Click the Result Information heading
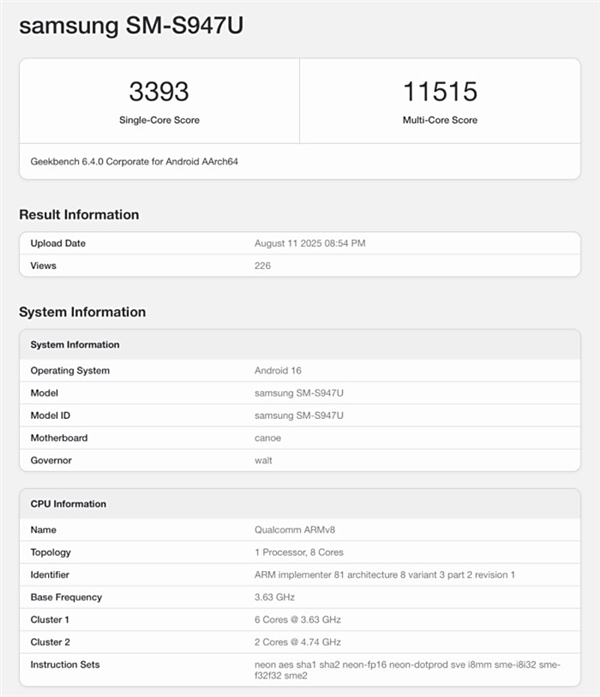 coord(79,215)
